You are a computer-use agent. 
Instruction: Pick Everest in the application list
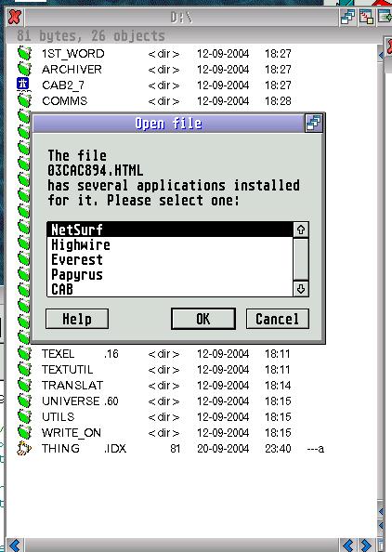tap(170, 260)
